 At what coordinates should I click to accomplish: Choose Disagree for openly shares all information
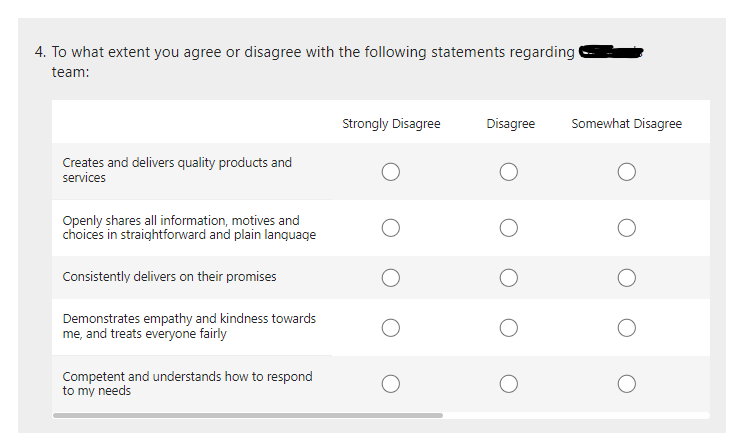tap(509, 228)
